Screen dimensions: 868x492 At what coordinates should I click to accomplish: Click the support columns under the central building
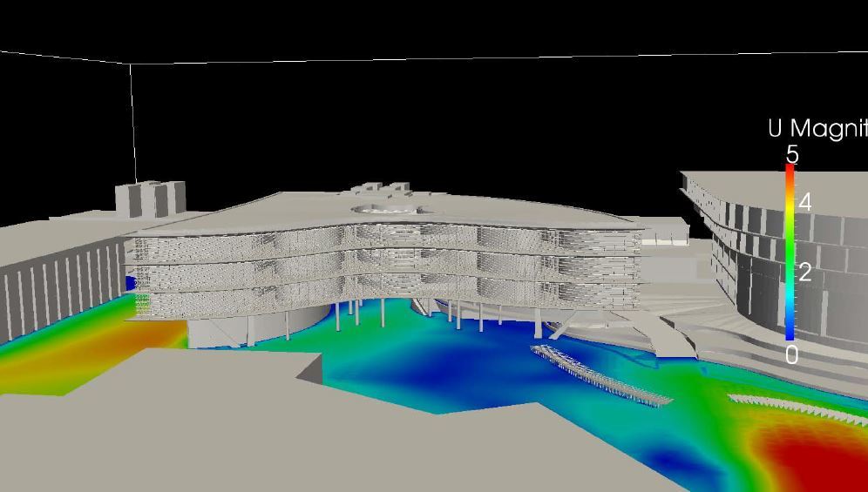pos(357,312)
